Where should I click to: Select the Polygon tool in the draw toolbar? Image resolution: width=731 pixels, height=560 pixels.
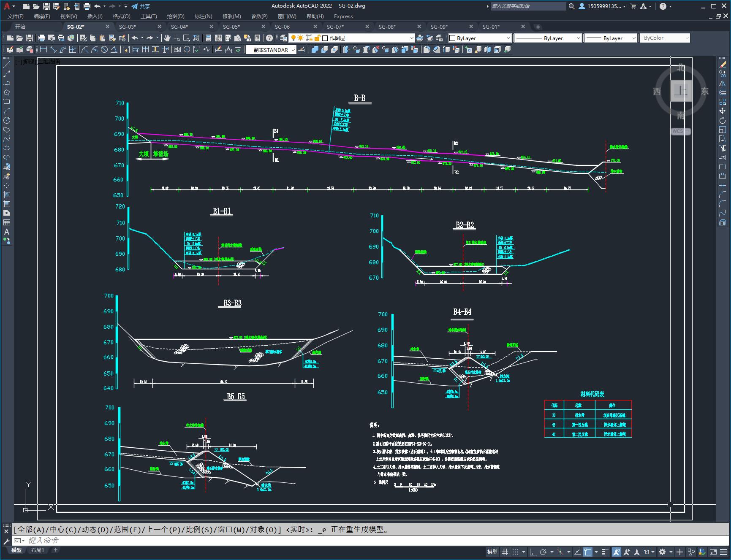[7, 92]
